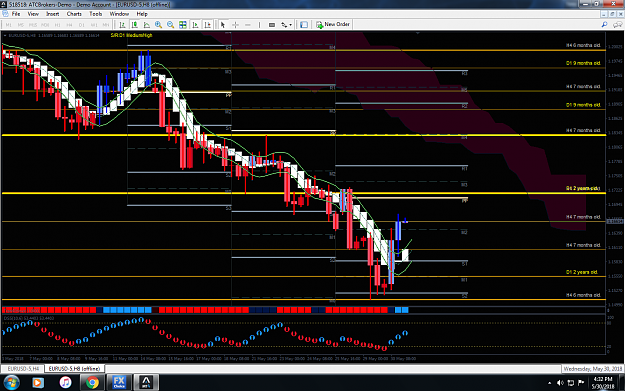625x391 pixels.
Task: Select H1 timeframe
Action: (x=57, y=25)
